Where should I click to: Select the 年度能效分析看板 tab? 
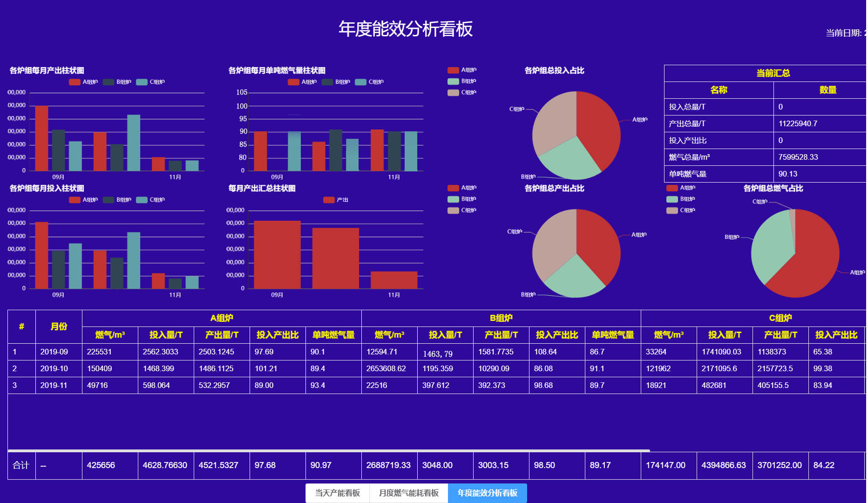click(488, 493)
